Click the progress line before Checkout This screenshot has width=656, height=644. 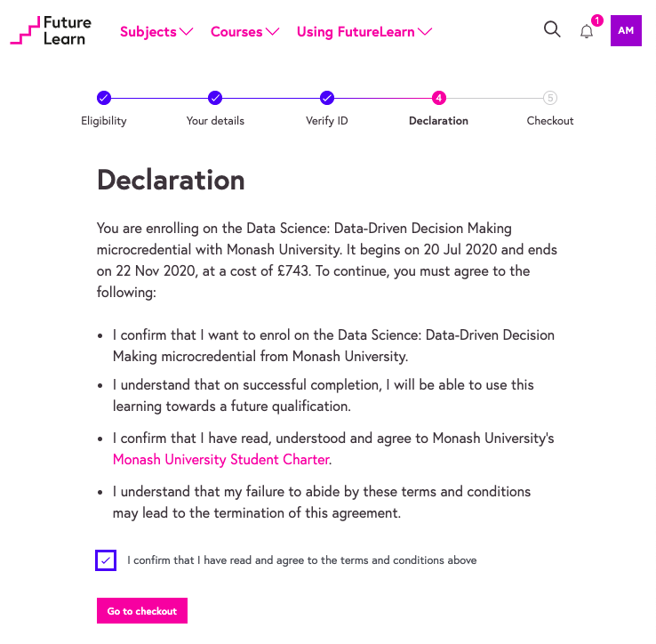point(494,98)
